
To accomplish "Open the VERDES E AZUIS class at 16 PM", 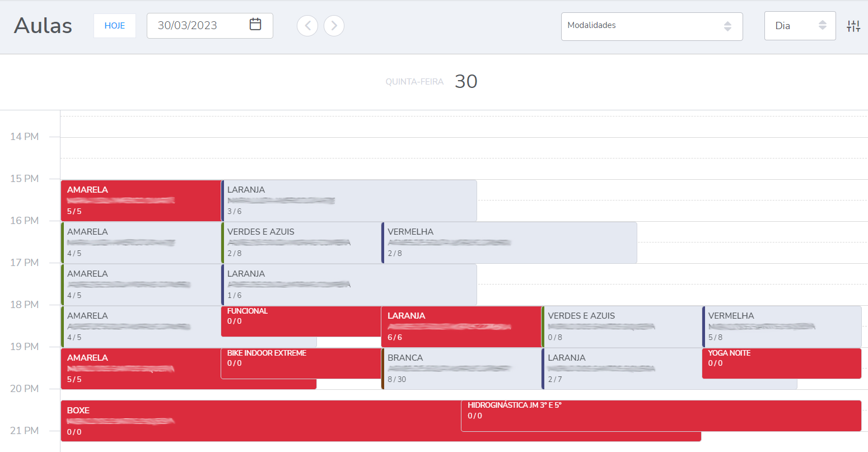I will [x=301, y=243].
